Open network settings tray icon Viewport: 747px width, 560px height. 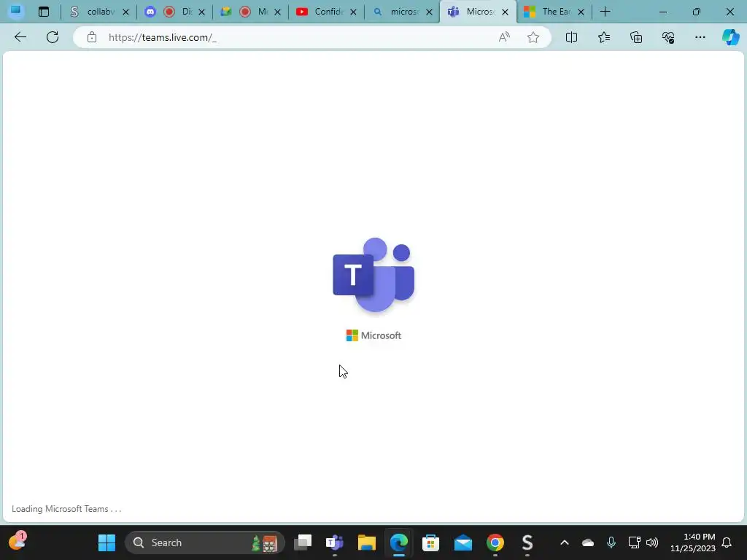(634, 542)
